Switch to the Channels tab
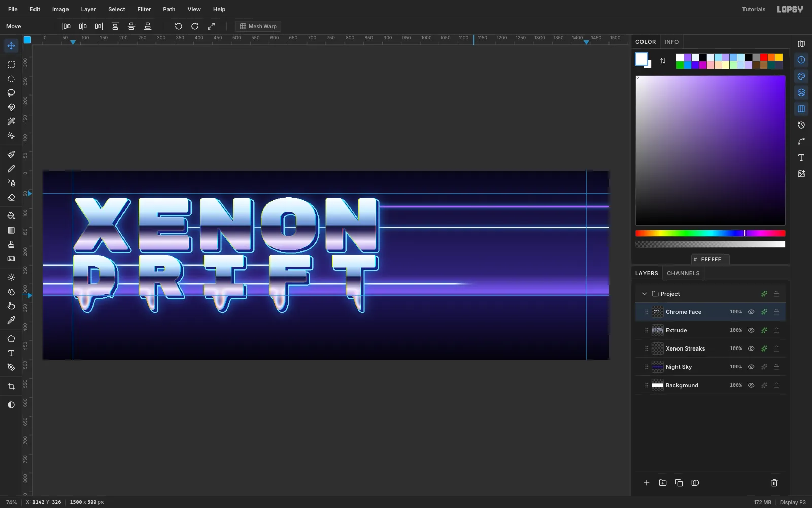The image size is (812, 508). (683, 273)
